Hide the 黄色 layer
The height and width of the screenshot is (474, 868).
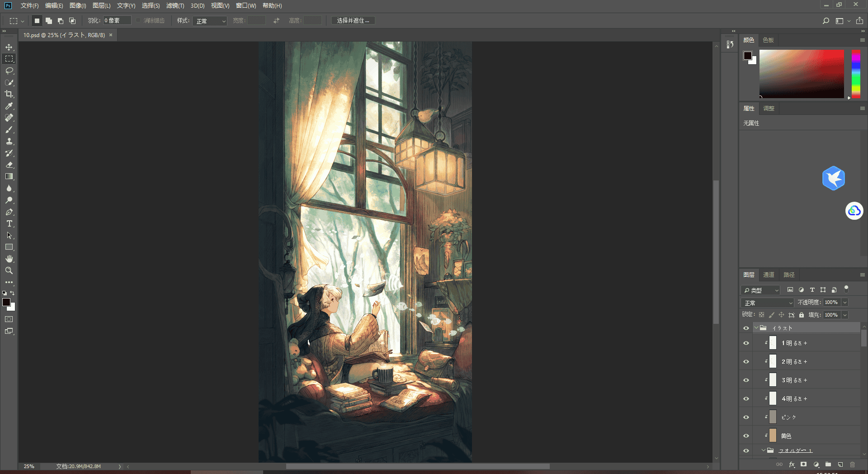746,436
